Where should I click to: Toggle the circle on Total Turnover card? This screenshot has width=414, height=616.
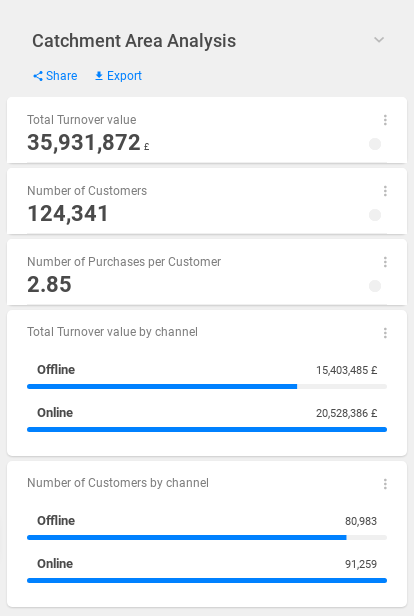click(x=375, y=144)
